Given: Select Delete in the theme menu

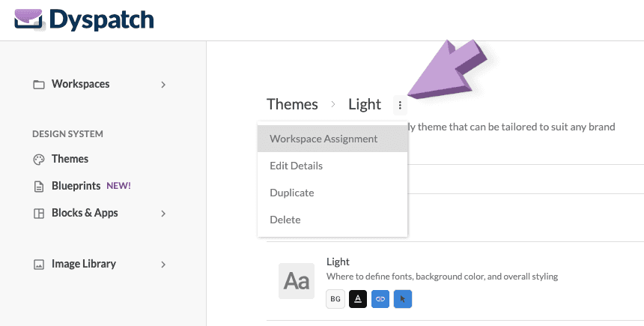Looking at the screenshot, I should [332, 220].
